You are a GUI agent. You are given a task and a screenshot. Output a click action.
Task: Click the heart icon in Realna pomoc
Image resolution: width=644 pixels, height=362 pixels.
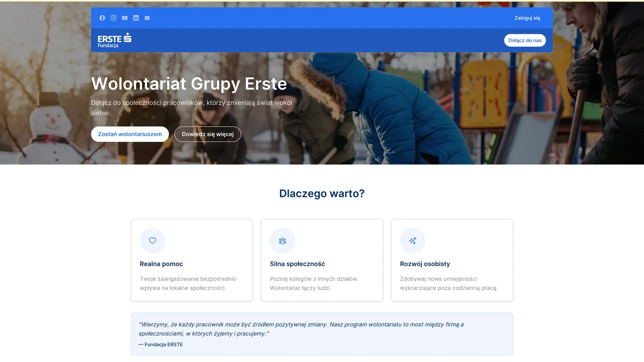point(153,241)
